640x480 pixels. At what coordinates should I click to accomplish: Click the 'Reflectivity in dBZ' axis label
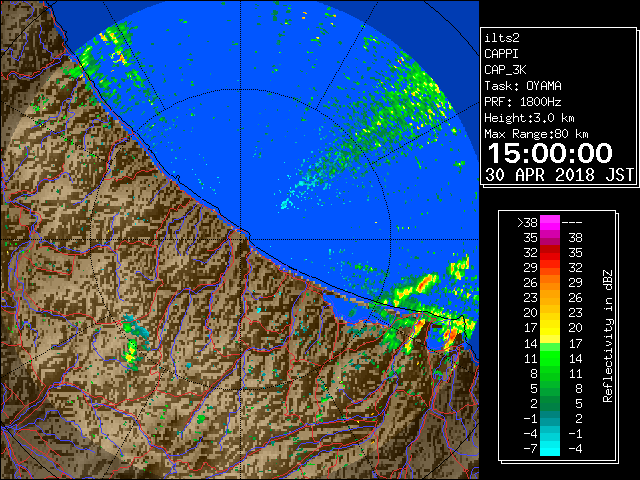[607, 336]
